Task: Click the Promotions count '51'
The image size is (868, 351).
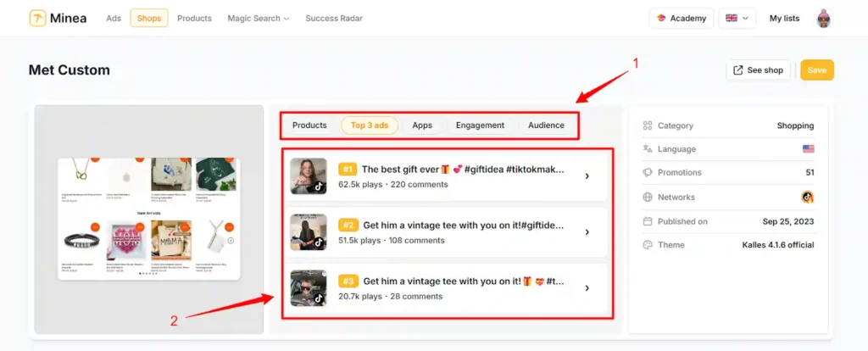Action: tap(810, 172)
